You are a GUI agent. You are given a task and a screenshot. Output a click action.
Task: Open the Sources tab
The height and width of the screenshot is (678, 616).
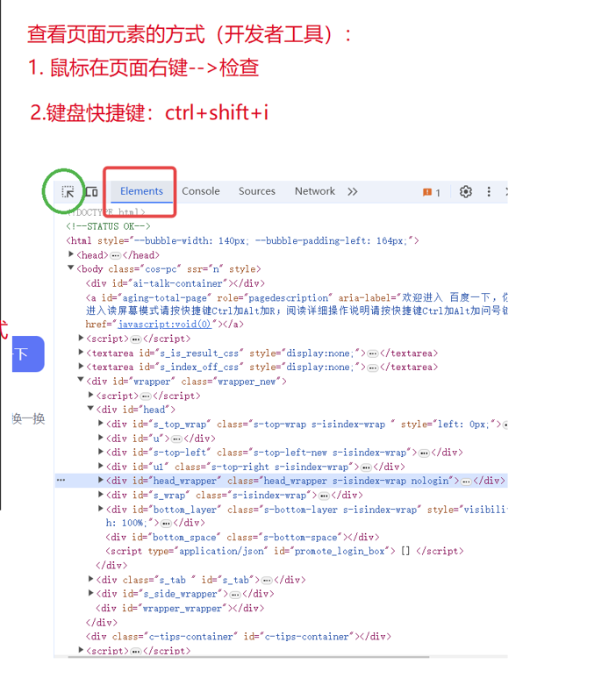tap(257, 191)
